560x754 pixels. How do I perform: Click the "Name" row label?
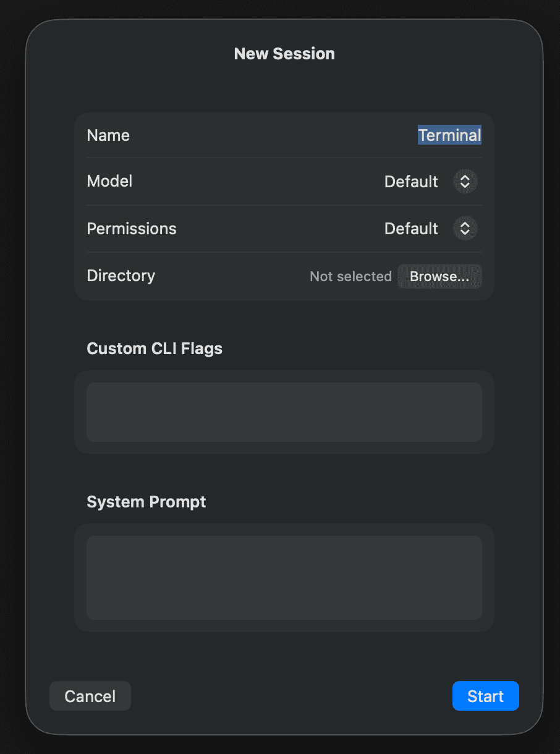coord(108,135)
